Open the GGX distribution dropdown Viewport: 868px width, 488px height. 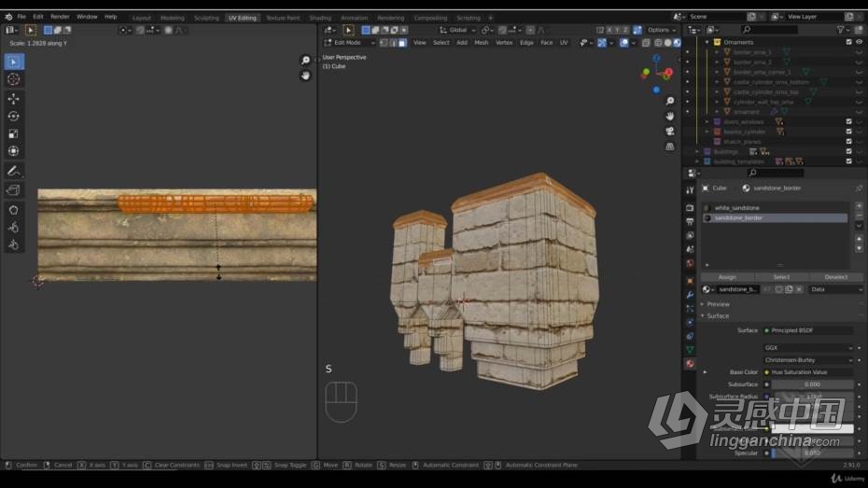[808, 348]
